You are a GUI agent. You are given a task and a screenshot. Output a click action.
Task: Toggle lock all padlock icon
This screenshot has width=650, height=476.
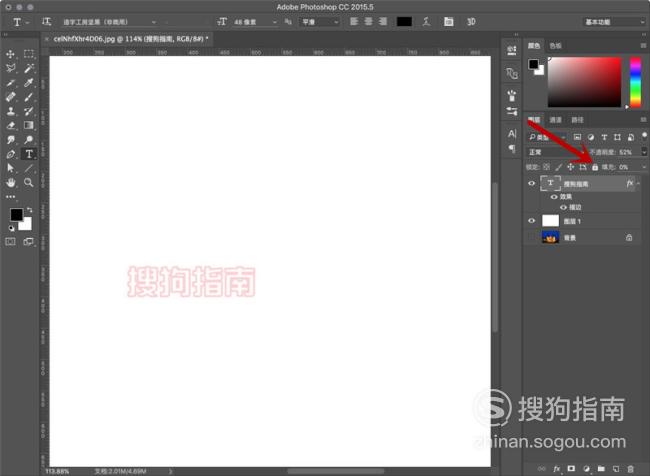595,167
